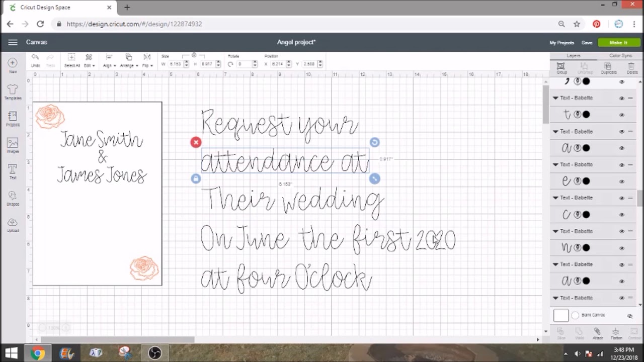644x362 pixels.
Task: Reload the page
Action: [40, 24]
